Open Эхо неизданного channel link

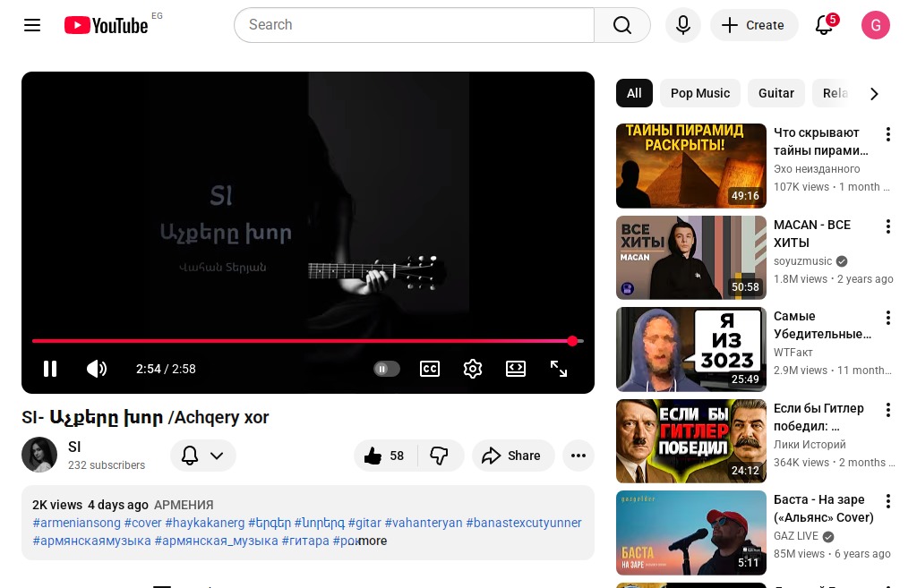817,169
